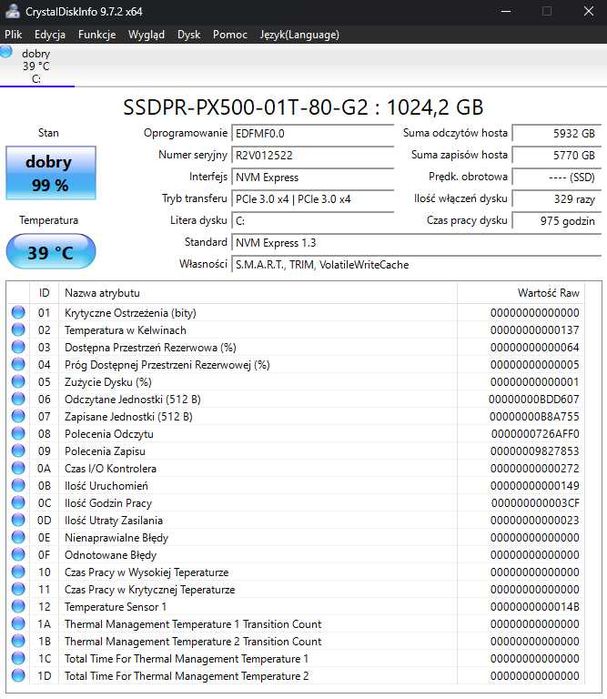
Task: Click the status orb for Krytyczne Ostrzeżenia row
Action: pos(18,312)
